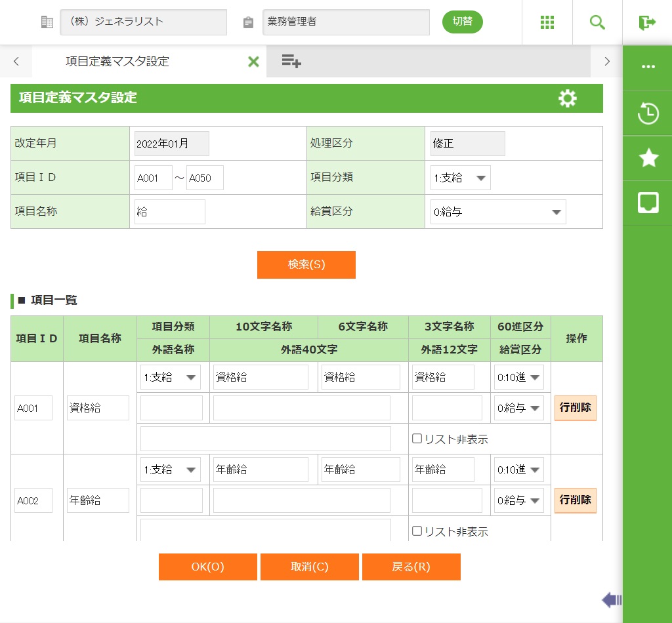Open favorites star icon in sidebar
The height and width of the screenshot is (623, 672).
648,158
